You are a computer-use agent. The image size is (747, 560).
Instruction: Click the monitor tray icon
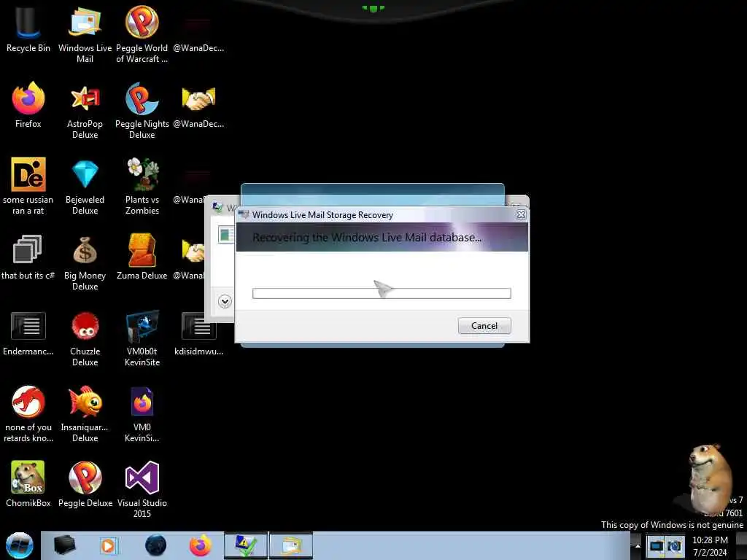[656, 545]
